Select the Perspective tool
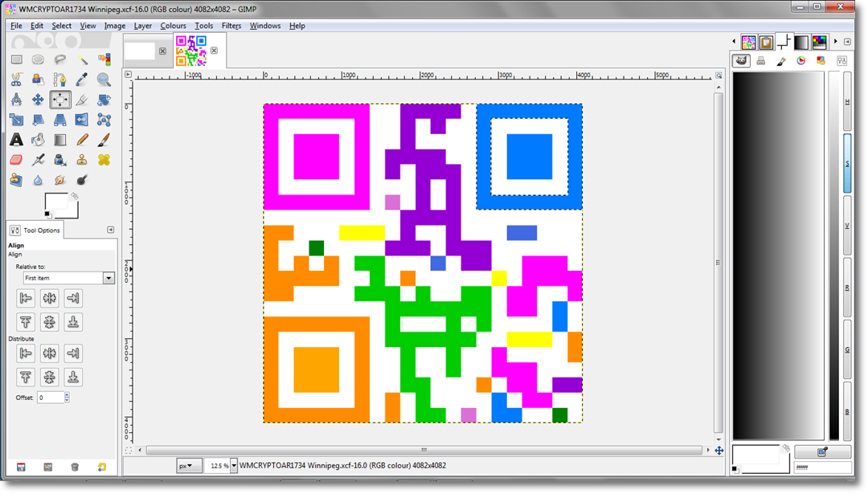The width and height of the screenshot is (868, 494). 59,120
